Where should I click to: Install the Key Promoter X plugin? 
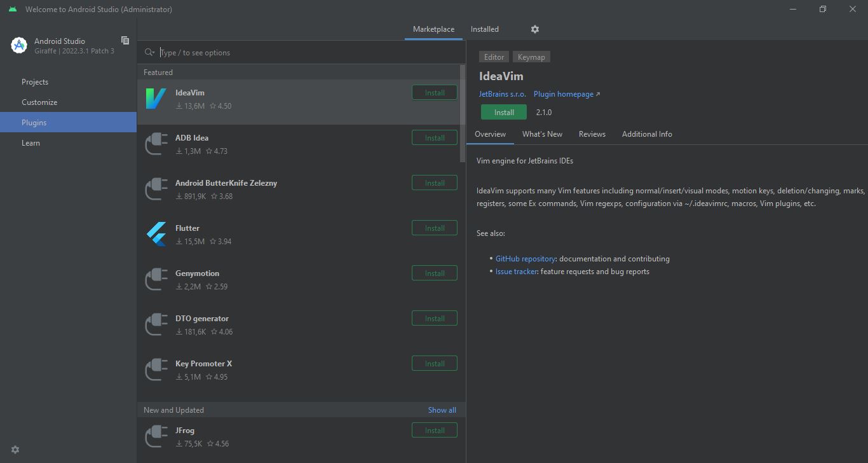pyautogui.click(x=435, y=364)
